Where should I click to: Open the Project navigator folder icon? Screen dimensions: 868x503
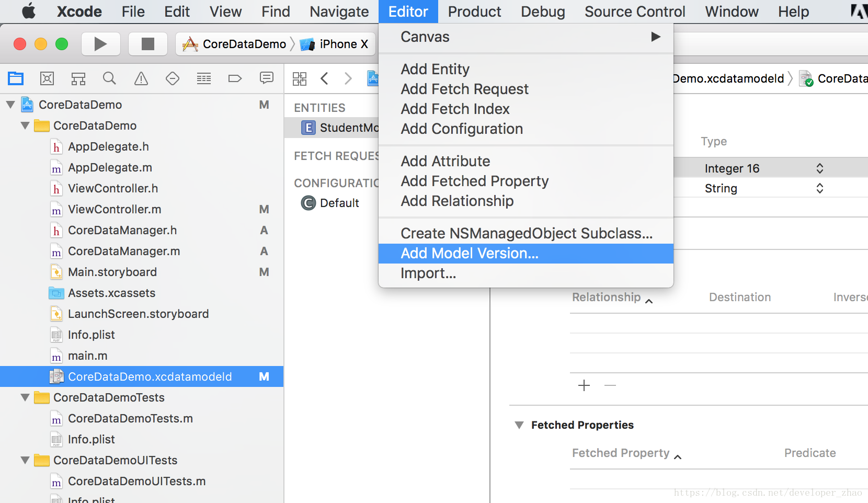click(16, 78)
